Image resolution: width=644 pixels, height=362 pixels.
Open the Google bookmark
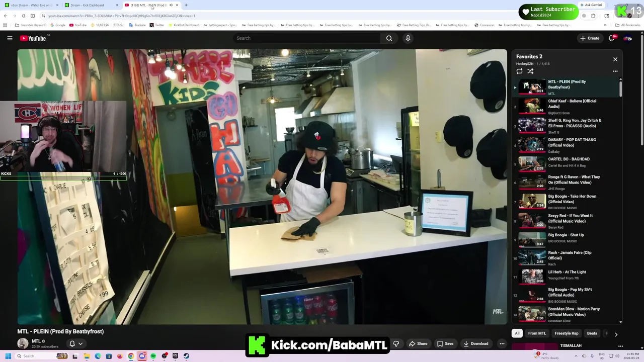(x=57, y=25)
